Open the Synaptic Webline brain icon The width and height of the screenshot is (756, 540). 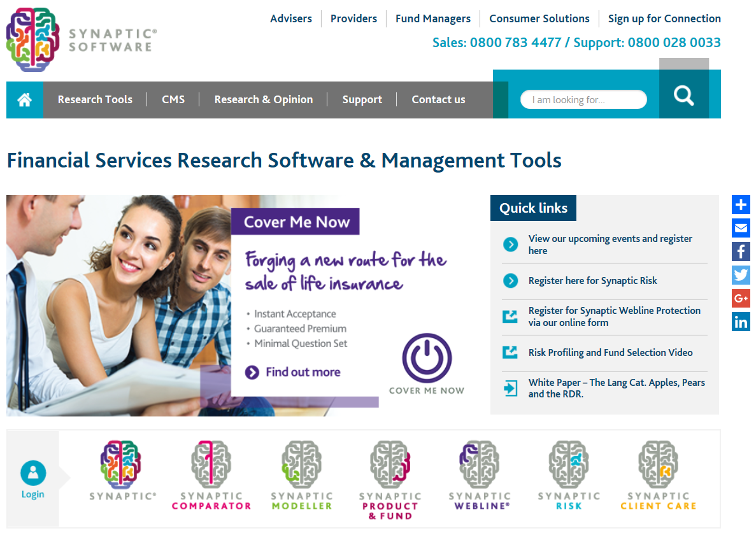coord(479,464)
